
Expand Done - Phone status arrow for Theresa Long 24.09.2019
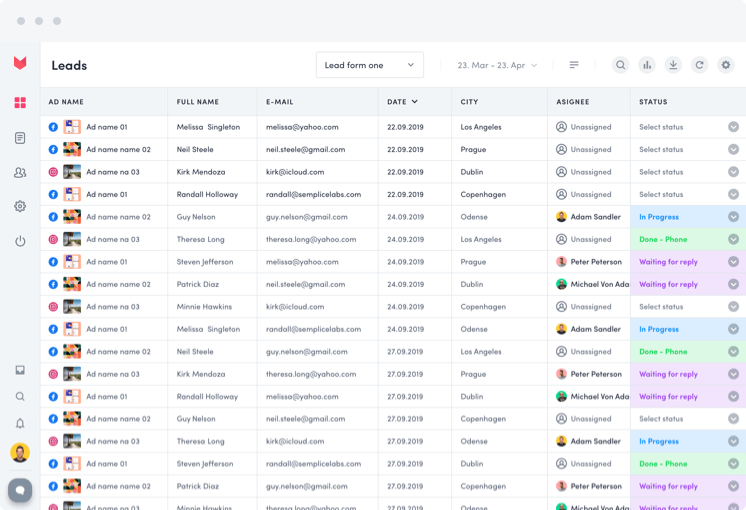733,239
